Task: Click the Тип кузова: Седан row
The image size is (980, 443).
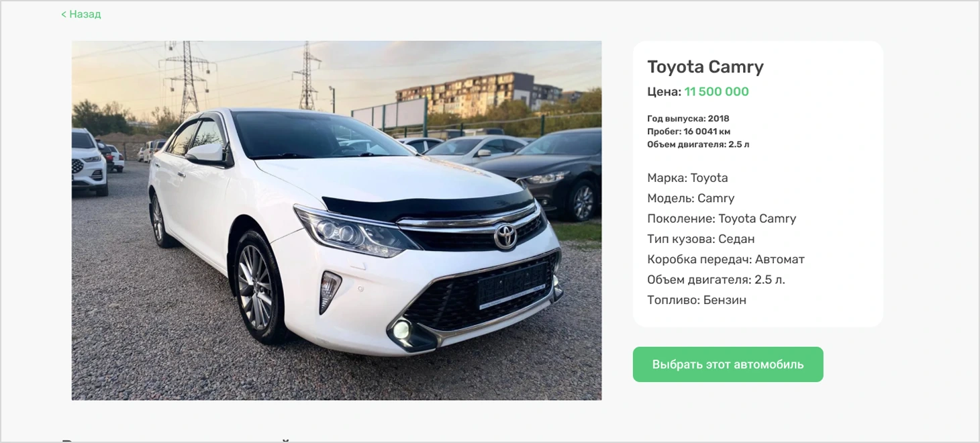Action: (701, 239)
